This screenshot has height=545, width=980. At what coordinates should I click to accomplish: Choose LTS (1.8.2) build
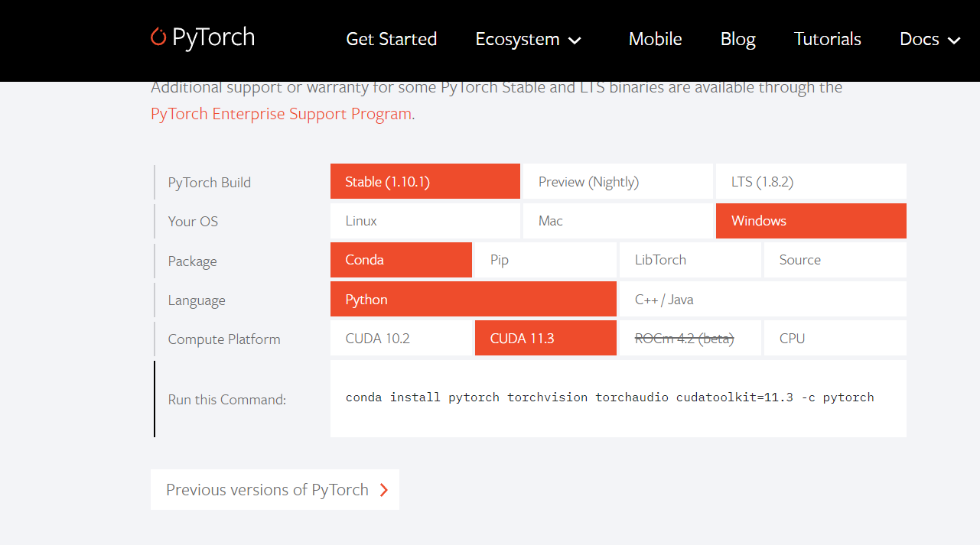pos(810,181)
